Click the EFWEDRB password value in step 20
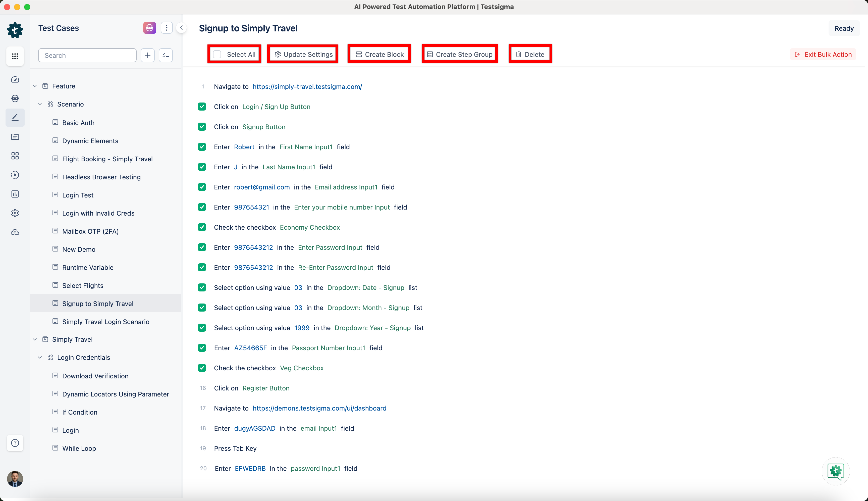The image size is (868, 501). (x=250, y=469)
